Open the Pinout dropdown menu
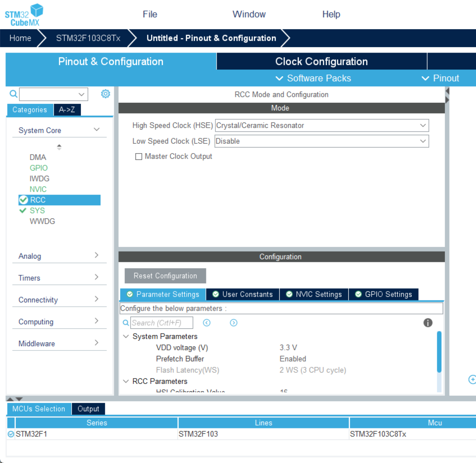476x463 pixels. [440, 78]
